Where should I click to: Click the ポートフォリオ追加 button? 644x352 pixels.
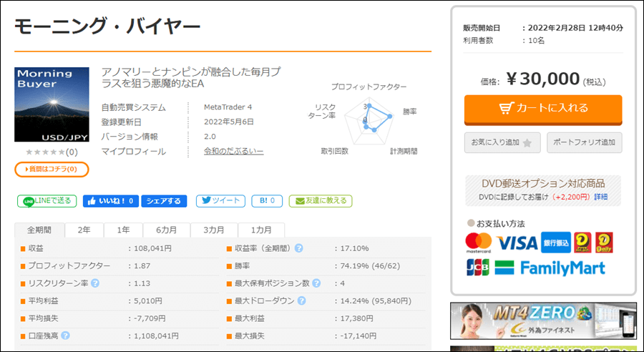pyautogui.click(x=584, y=142)
